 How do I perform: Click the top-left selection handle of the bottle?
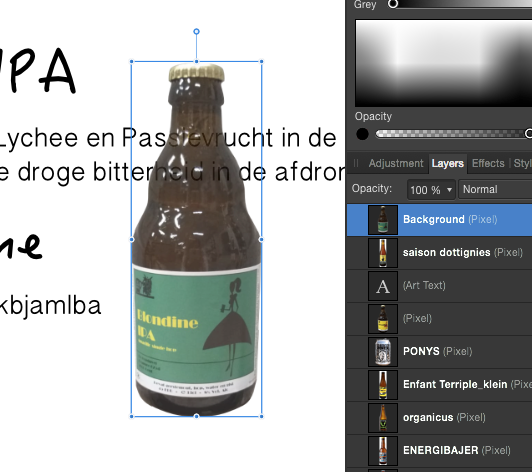point(132,62)
